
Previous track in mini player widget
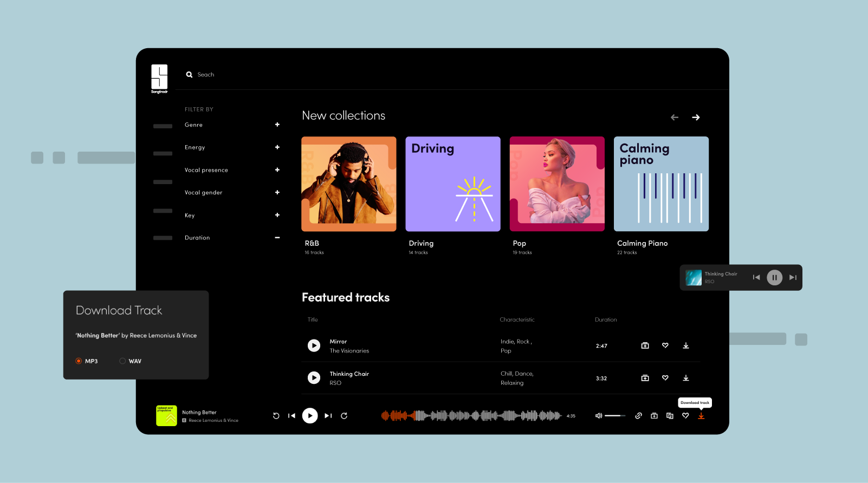(x=756, y=277)
